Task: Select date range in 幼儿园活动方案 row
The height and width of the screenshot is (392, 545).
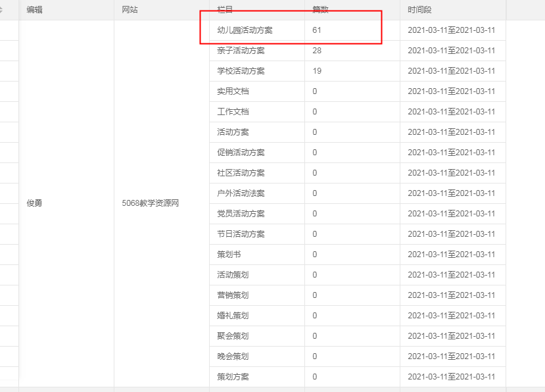Action: [451, 30]
